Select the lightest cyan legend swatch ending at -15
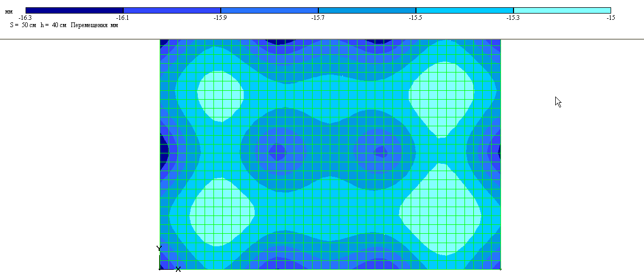The width and height of the screenshot is (644, 276). 563,10
